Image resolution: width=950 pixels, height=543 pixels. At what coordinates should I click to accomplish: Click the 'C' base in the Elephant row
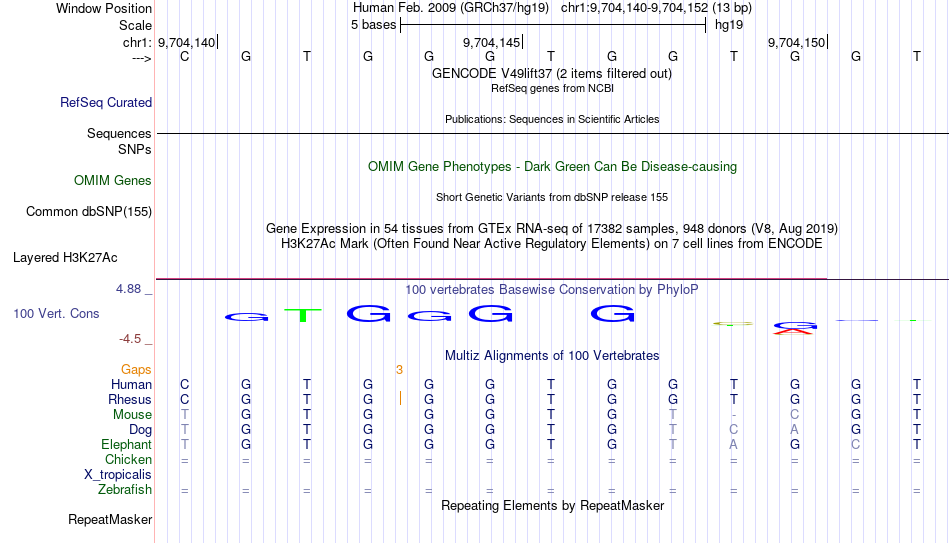(856, 445)
